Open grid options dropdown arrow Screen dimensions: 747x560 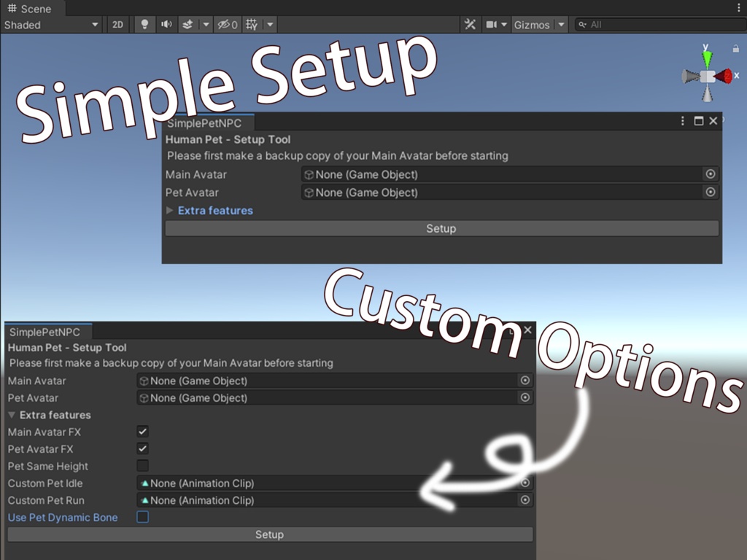tap(270, 25)
